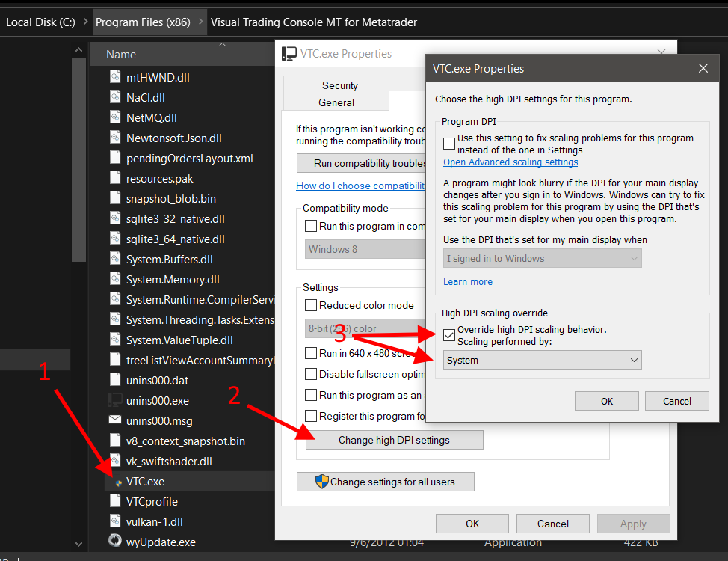Open the 'I signed in to Windows' dropdown
The width and height of the screenshot is (728, 561).
tap(543, 258)
